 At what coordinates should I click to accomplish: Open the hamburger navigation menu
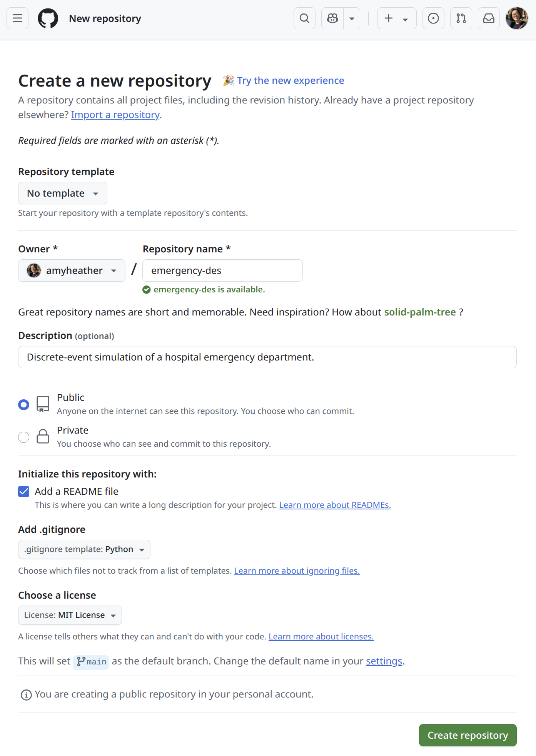17,18
